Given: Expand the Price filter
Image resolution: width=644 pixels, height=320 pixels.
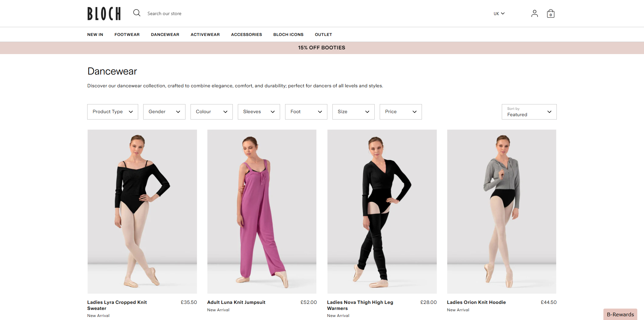Looking at the screenshot, I should click(x=400, y=111).
